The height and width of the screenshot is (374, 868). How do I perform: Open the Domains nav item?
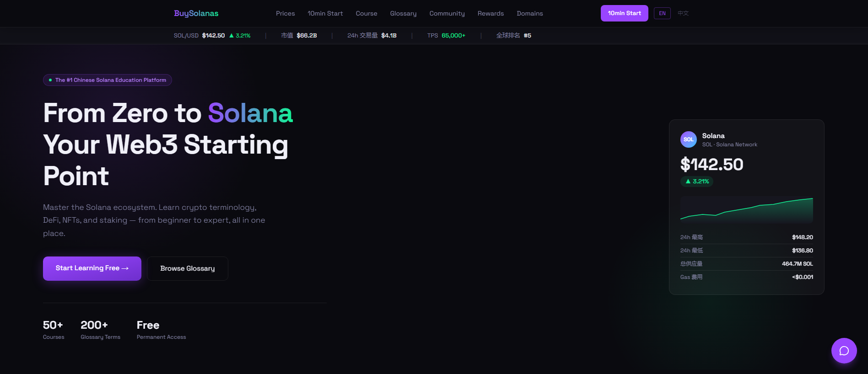pyautogui.click(x=530, y=13)
